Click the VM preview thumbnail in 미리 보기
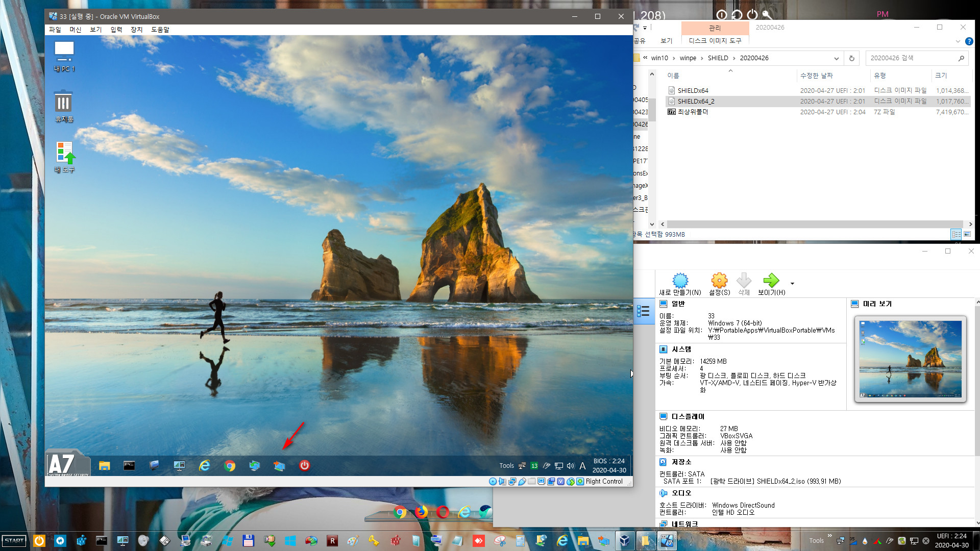Screen dimensions: 980x551 (911, 359)
